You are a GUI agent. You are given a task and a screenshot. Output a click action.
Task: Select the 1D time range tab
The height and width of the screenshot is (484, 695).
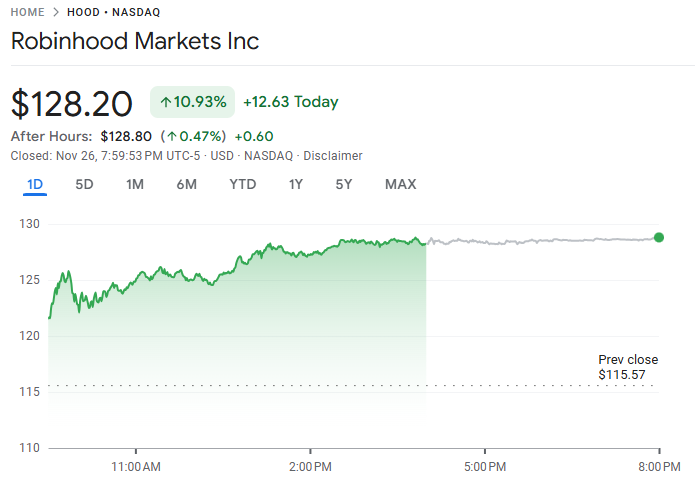pos(35,184)
